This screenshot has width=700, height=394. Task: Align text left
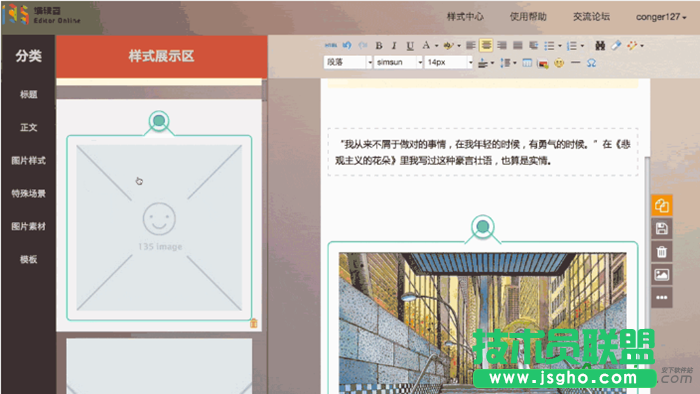click(x=471, y=46)
